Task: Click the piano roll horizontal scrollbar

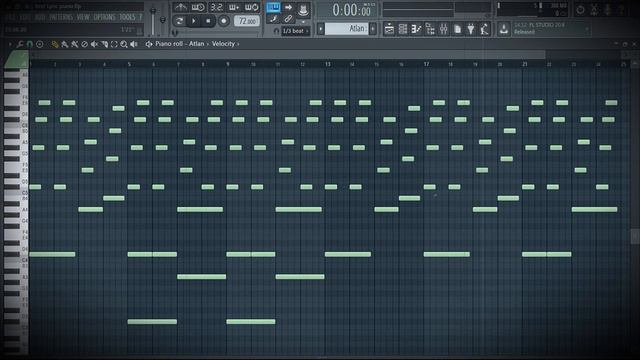Action: [288, 54]
